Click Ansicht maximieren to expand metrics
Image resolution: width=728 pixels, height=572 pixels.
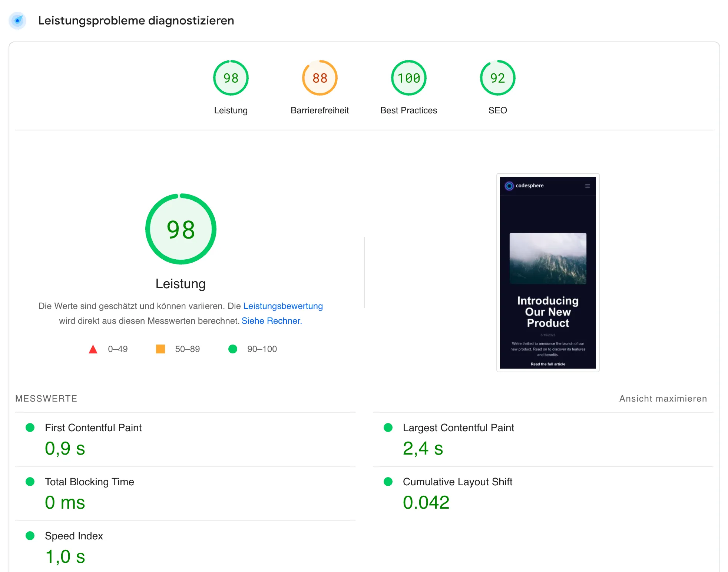(x=663, y=399)
